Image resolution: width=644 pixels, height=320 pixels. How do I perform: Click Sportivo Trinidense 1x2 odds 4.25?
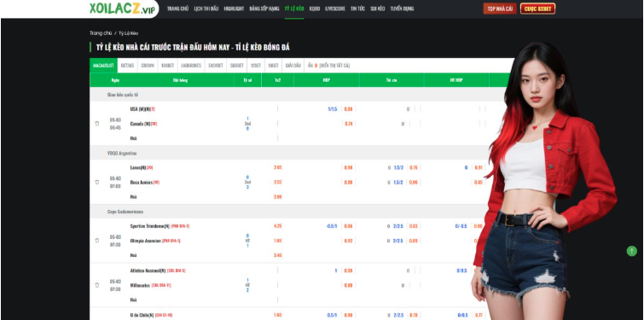click(x=277, y=226)
